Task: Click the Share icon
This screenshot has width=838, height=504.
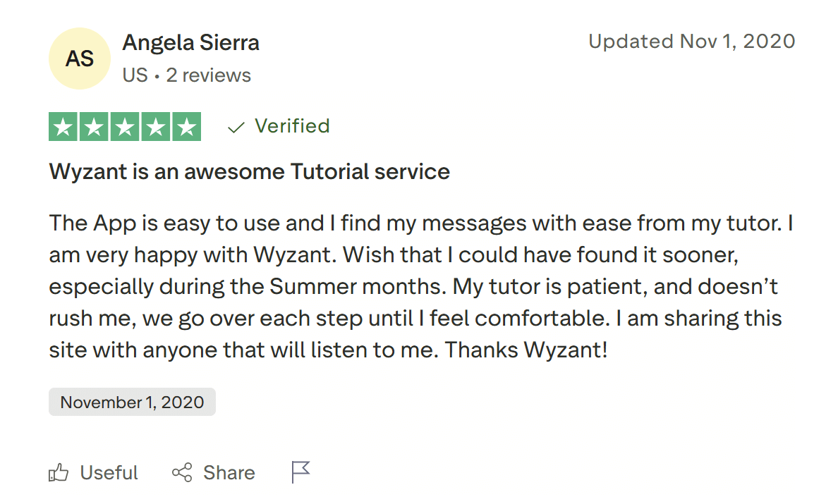Action: point(181,472)
